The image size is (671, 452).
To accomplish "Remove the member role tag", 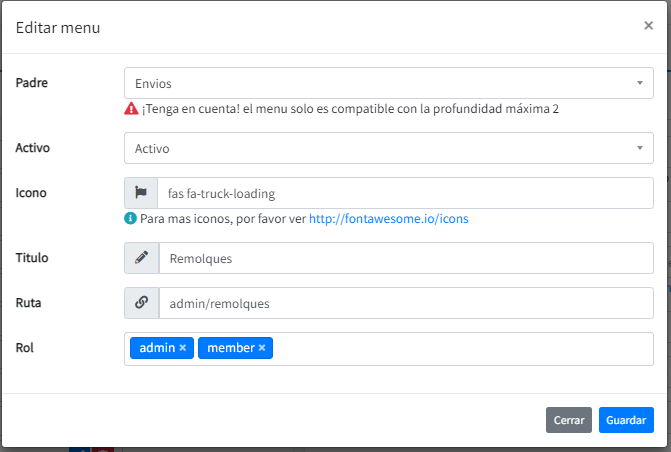I will tap(262, 348).
